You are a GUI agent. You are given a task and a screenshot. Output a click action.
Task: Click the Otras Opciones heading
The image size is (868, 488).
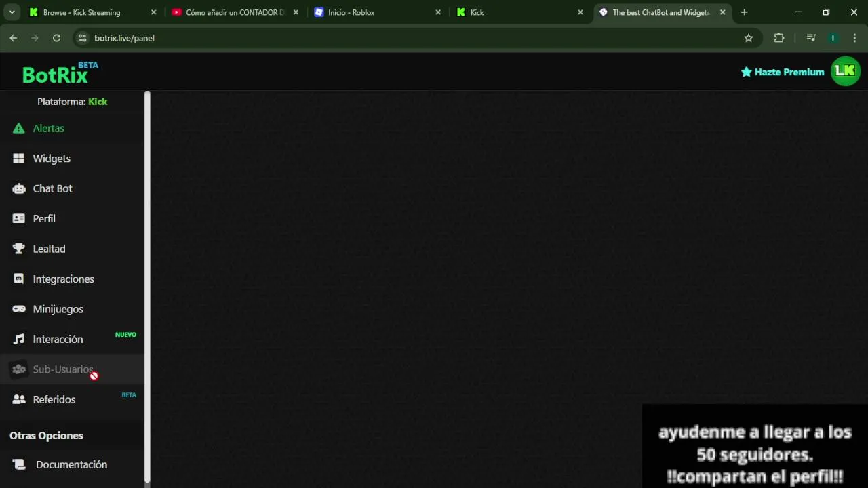point(46,436)
